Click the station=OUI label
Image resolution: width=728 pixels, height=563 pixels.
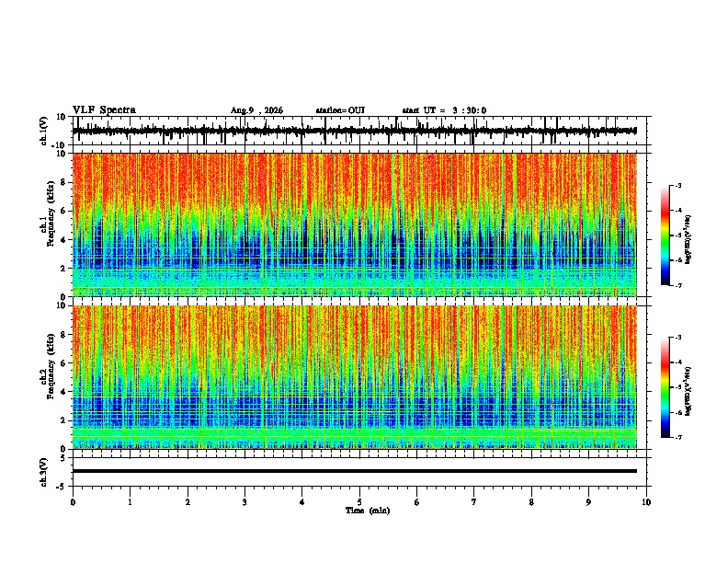[x=340, y=110]
